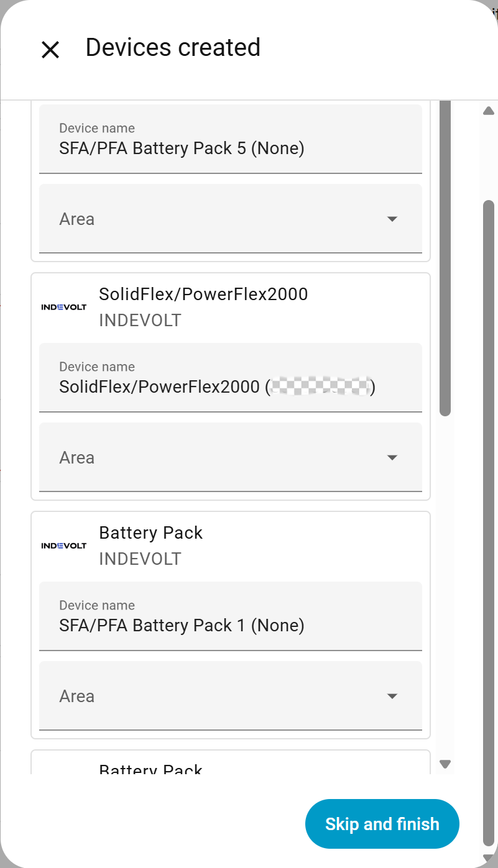Click INDEVOLT logo on SolidFlex/PowerFlex2000 card
Viewport: 498px width, 868px height.
coord(63,307)
